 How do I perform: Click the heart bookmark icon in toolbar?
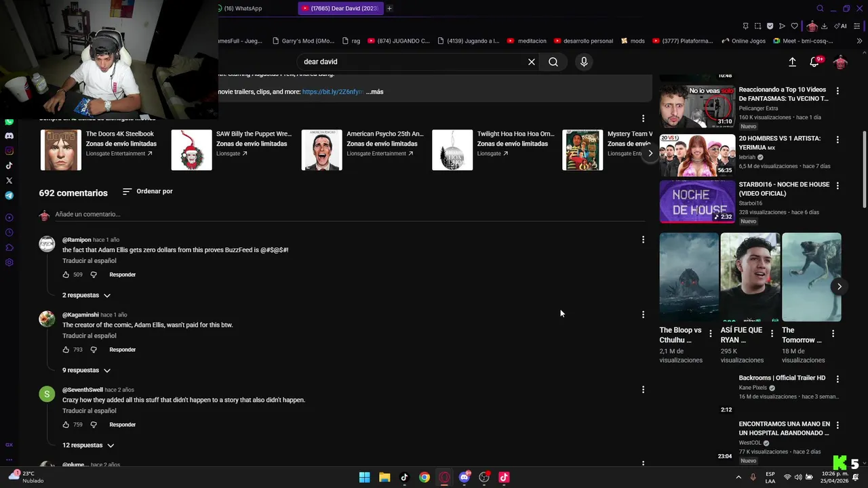[x=794, y=26]
